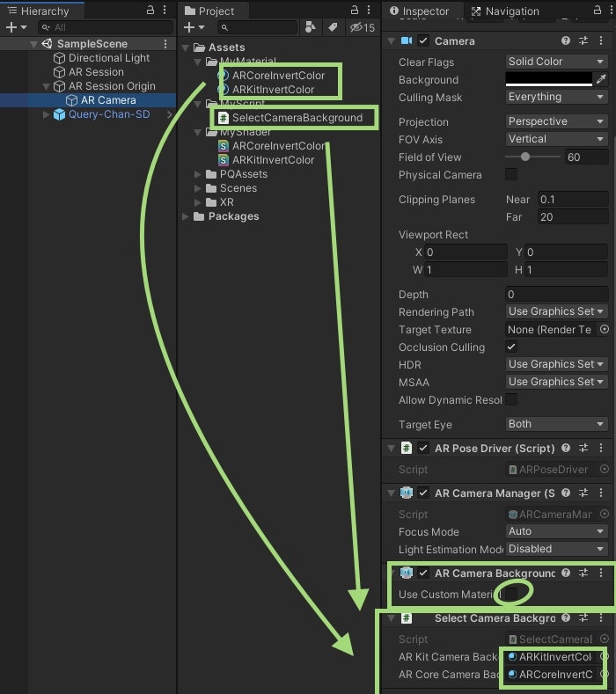Viewport: 616px width, 694px height.
Task: Open Query-Chan-SD prefab with arrow
Action: coord(170,114)
